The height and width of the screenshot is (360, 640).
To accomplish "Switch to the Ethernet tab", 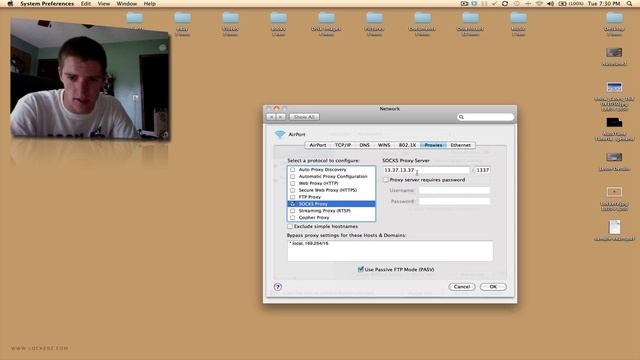I will tap(460, 145).
